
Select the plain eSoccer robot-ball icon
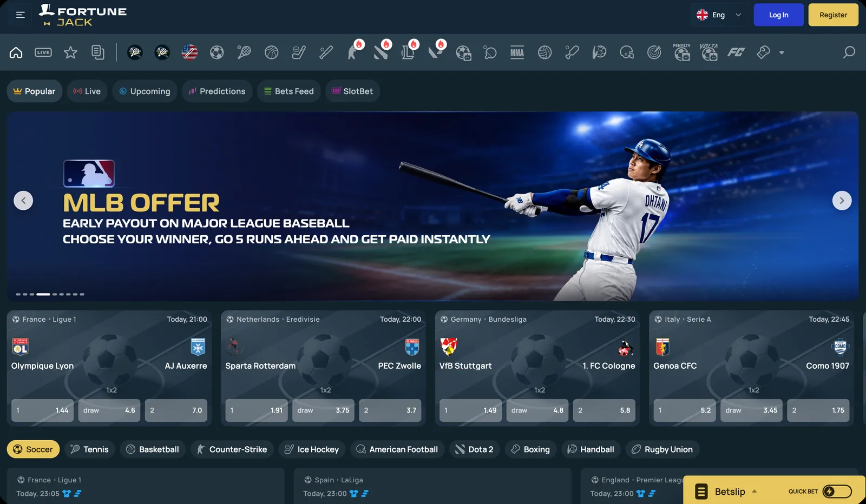coord(463,52)
